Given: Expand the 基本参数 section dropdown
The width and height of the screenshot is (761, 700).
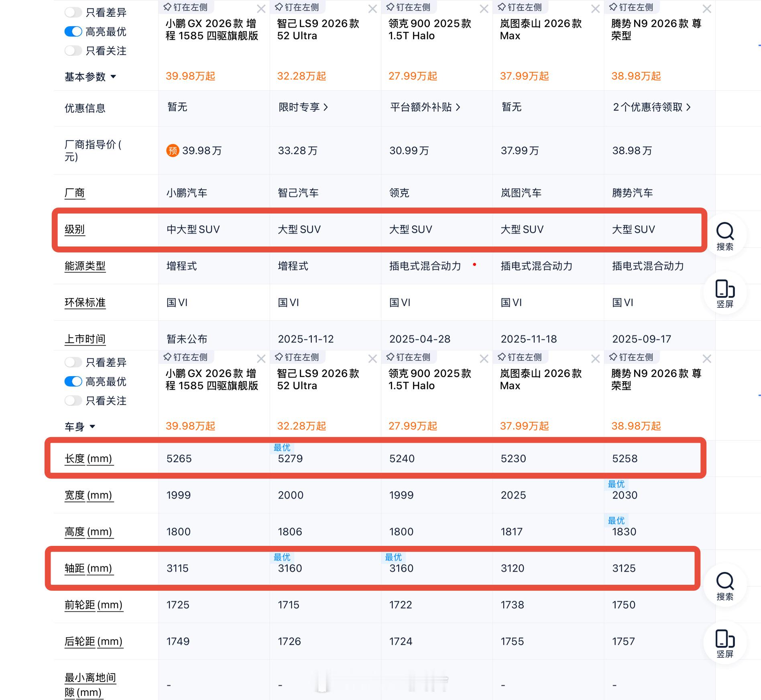Looking at the screenshot, I should 90,77.
